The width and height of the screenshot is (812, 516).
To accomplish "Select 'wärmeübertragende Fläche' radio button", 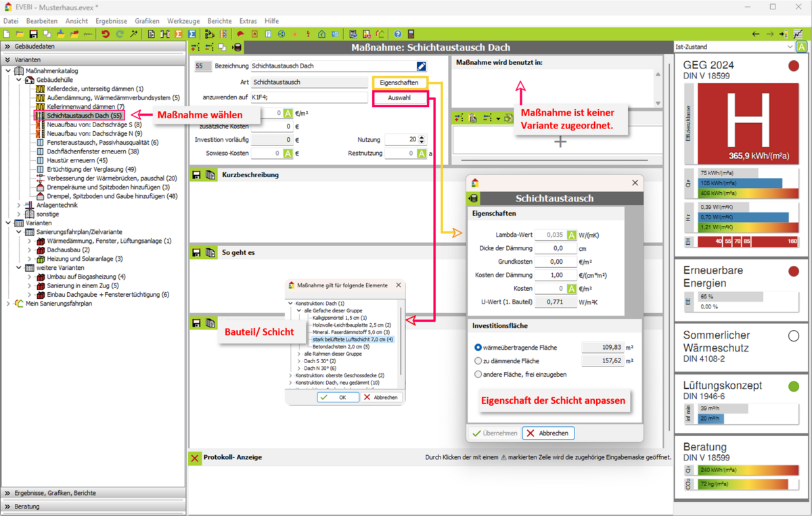I will point(478,348).
